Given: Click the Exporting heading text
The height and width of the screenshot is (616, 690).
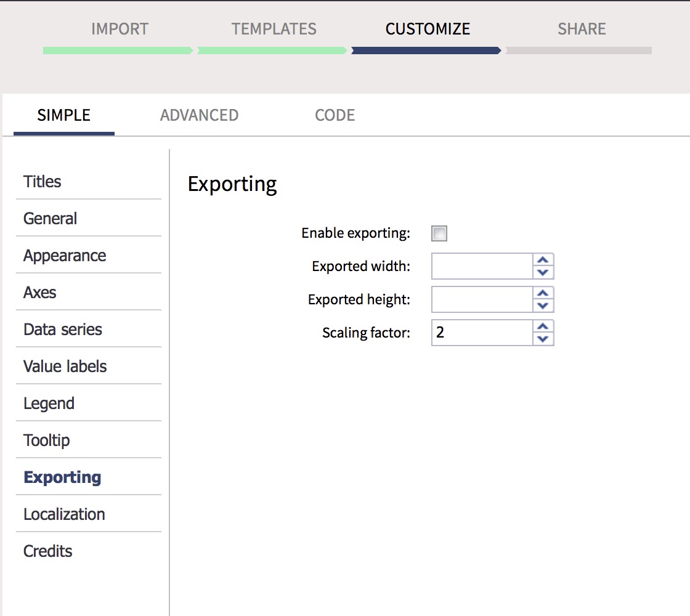Looking at the screenshot, I should (x=232, y=184).
